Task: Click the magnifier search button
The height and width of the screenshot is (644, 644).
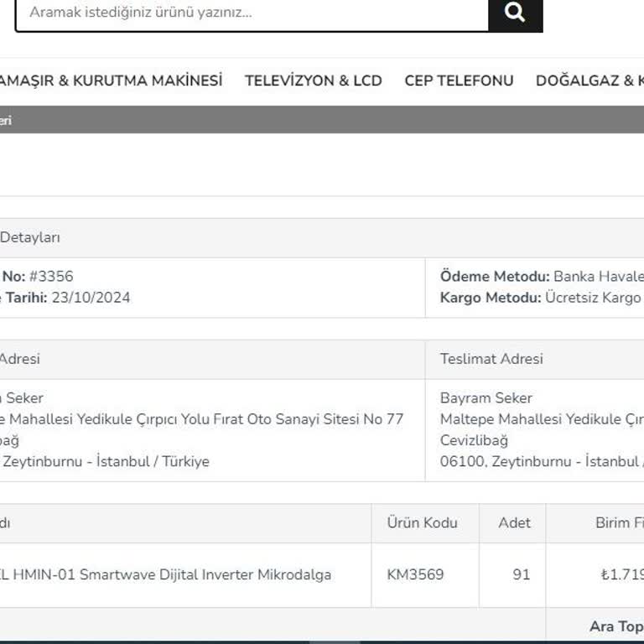Action: (x=515, y=13)
